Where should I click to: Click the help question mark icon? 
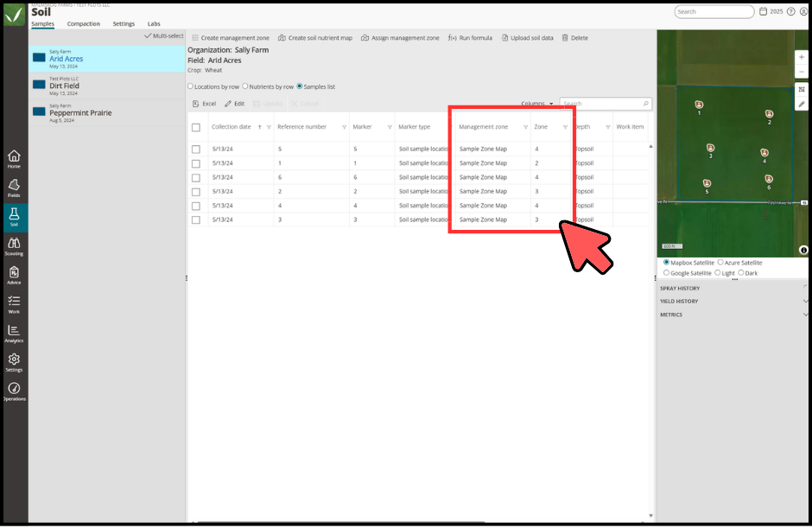point(790,11)
